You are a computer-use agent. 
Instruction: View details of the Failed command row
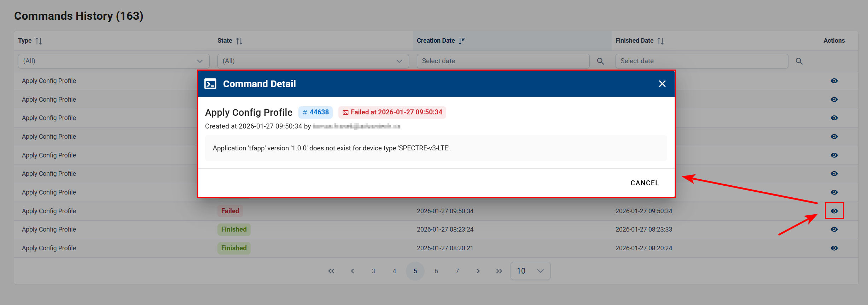(834, 211)
